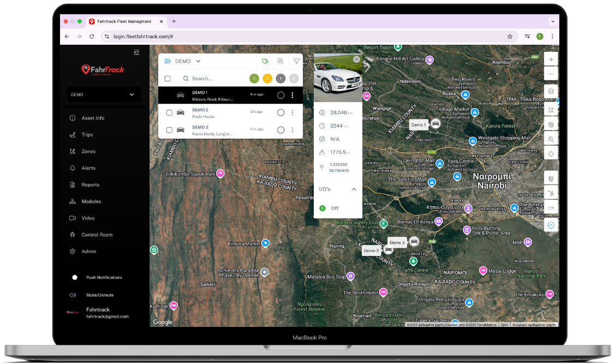The height and width of the screenshot is (364, 615).
Task: Click the 2244 engine hours value
Action: 339,126
